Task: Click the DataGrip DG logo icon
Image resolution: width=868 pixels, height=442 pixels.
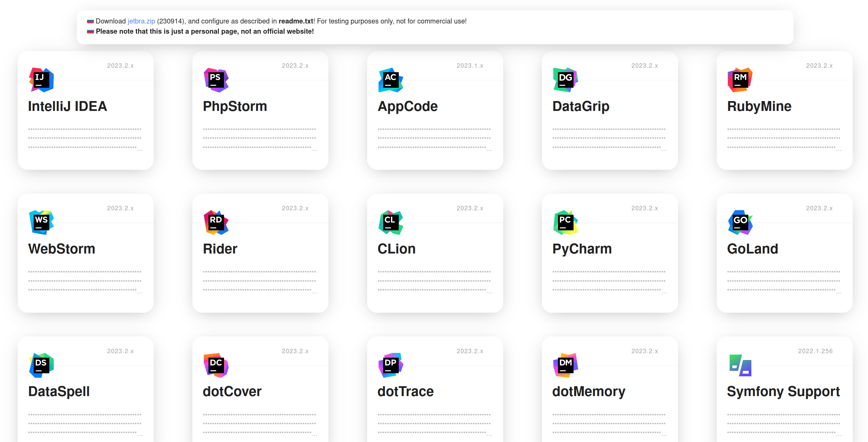Action: pyautogui.click(x=565, y=80)
